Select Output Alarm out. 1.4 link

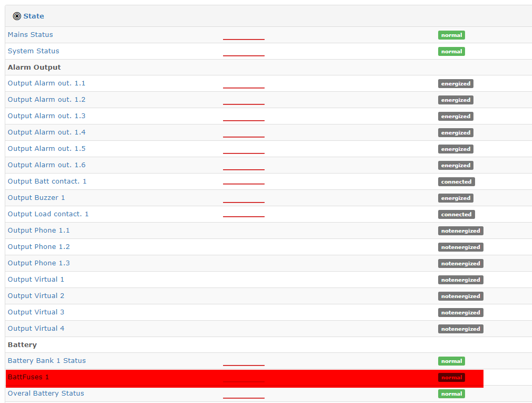click(x=46, y=132)
